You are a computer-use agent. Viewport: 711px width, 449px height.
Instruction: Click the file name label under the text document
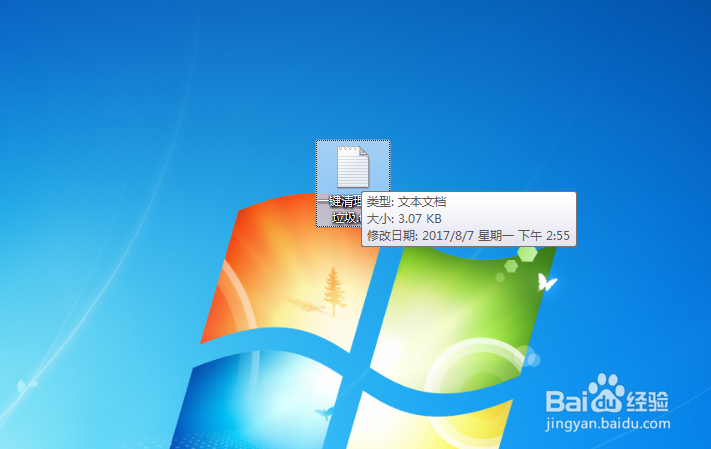pyautogui.click(x=340, y=210)
